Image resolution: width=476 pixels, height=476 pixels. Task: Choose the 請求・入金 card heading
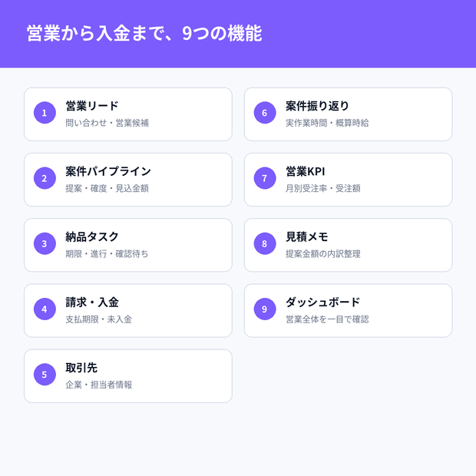point(92,302)
